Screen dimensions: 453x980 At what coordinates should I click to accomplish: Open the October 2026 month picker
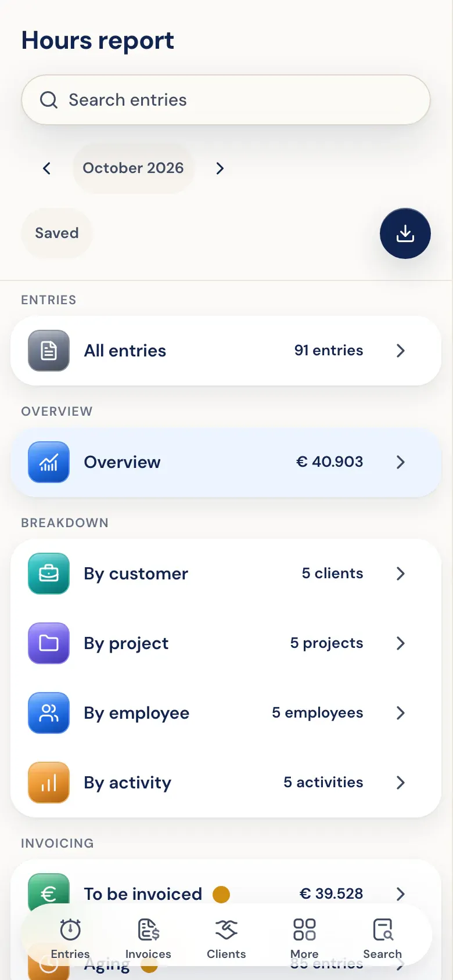(x=133, y=168)
